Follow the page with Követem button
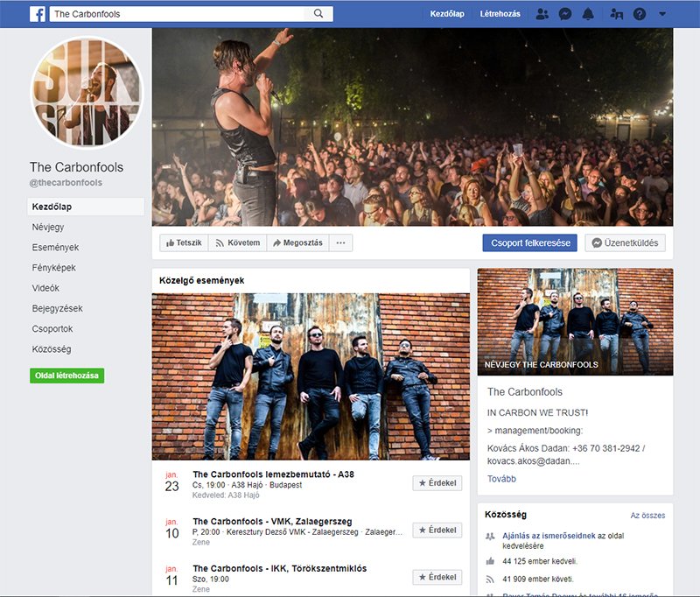Viewport: 700px width, 597px height. tap(237, 242)
